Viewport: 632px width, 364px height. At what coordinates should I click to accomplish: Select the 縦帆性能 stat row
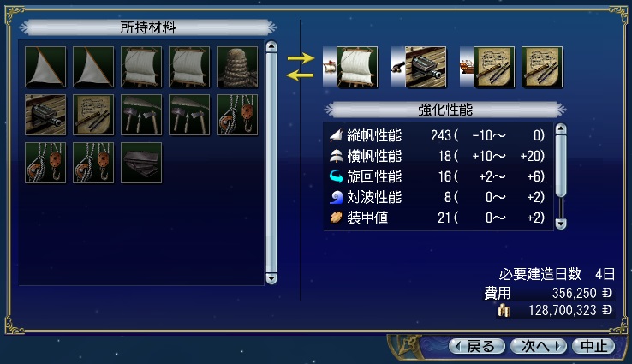coord(438,135)
